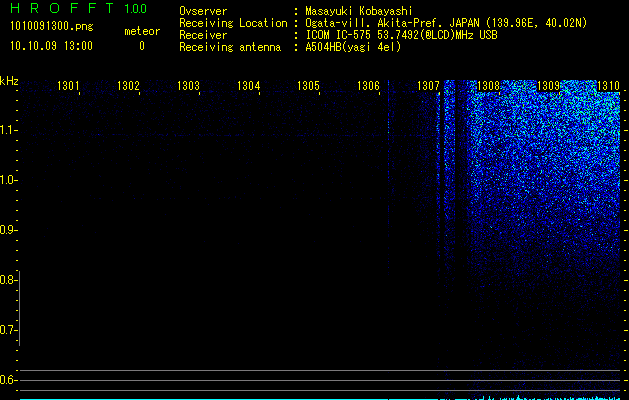Click the 1.1 kHz axis label
This screenshot has height=400, width=629.
coord(8,130)
